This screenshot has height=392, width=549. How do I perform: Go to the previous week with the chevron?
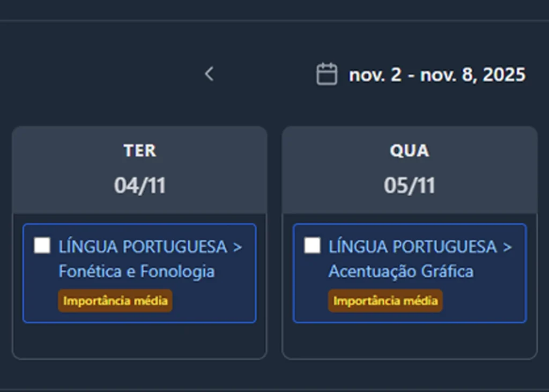tap(209, 74)
